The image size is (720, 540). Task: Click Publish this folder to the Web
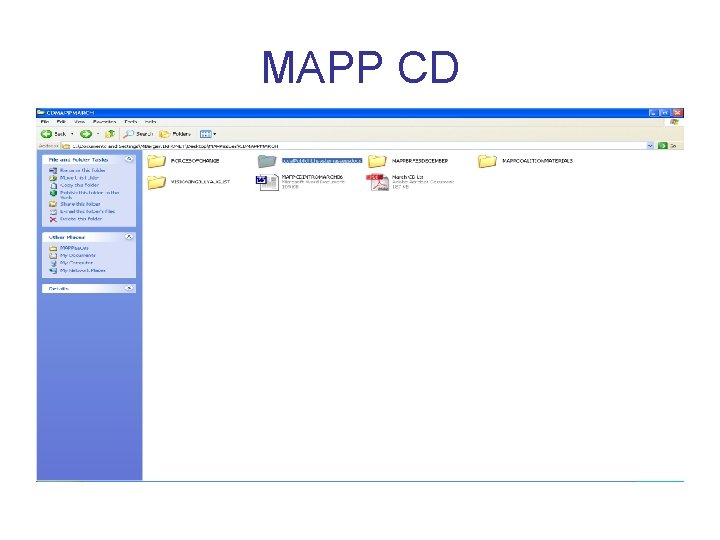click(90, 195)
